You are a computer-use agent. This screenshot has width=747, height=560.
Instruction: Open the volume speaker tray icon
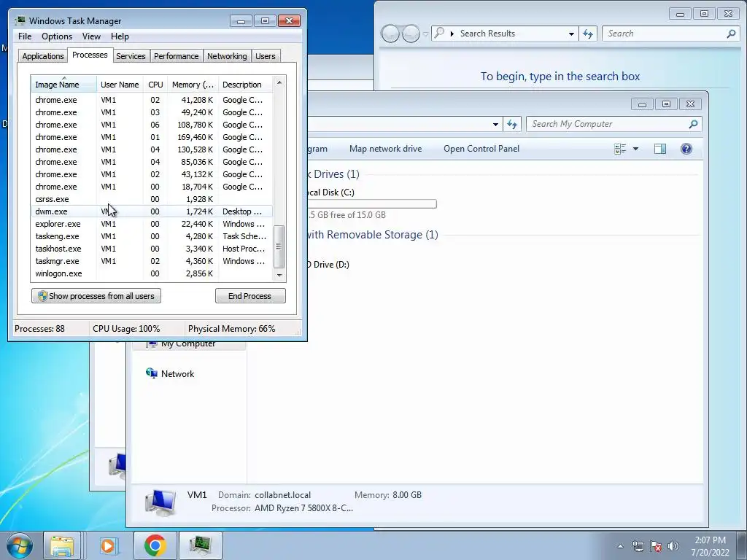(673, 546)
